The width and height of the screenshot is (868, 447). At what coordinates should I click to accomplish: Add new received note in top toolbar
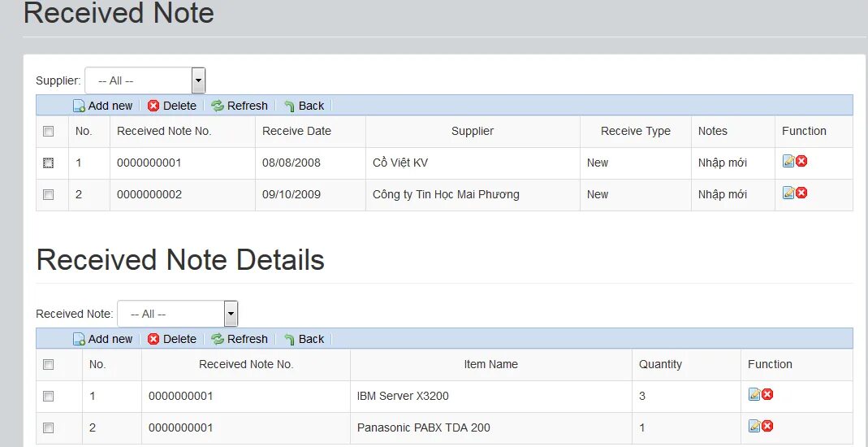tap(103, 106)
